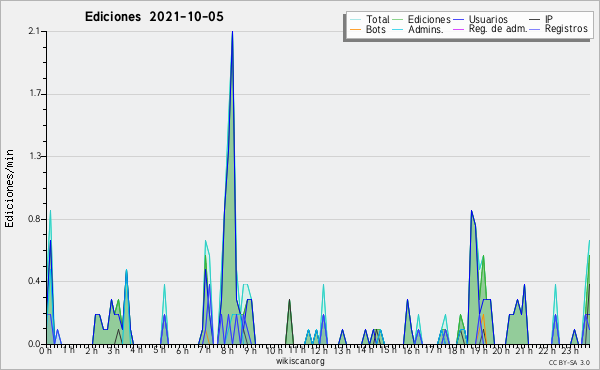
Task: Click the 8 h x-axis label
Action: tap(227, 350)
